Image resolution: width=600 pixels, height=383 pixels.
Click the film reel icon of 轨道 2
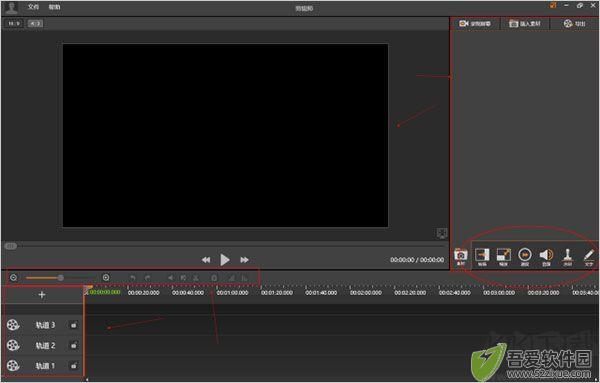coord(13,346)
